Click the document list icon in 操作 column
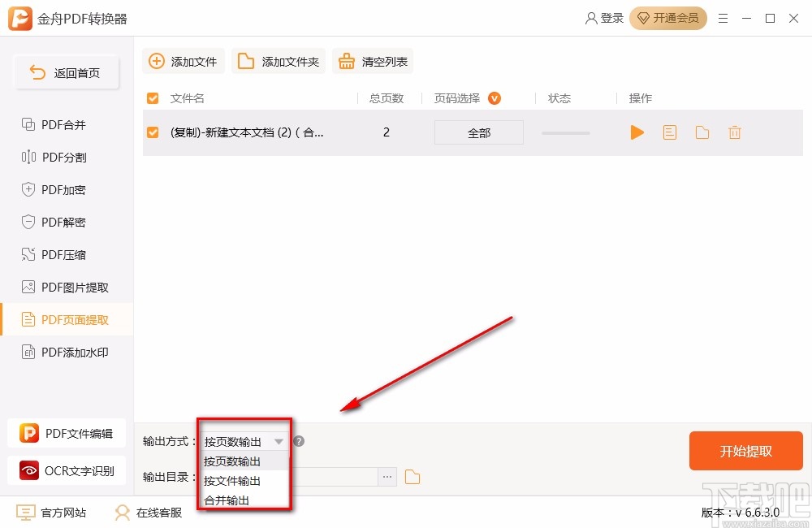 click(669, 132)
